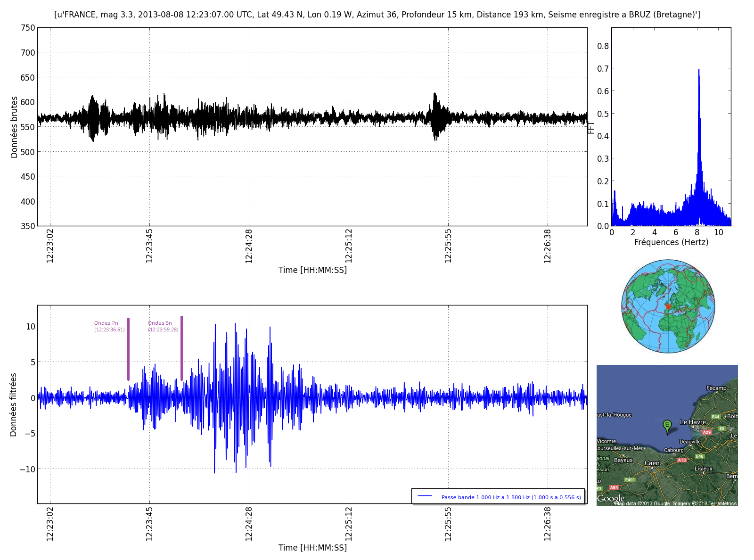Click the A29 road shield near Le Havre
Image resolution: width=754 pixels, height=560 pixels.
706,432
